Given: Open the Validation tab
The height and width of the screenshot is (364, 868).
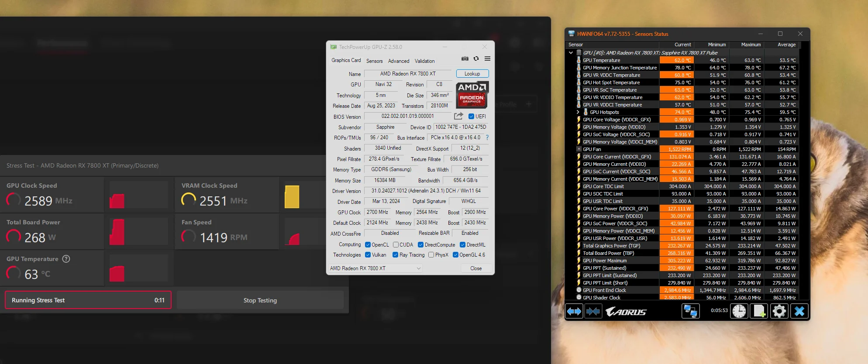Looking at the screenshot, I should click(424, 61).
